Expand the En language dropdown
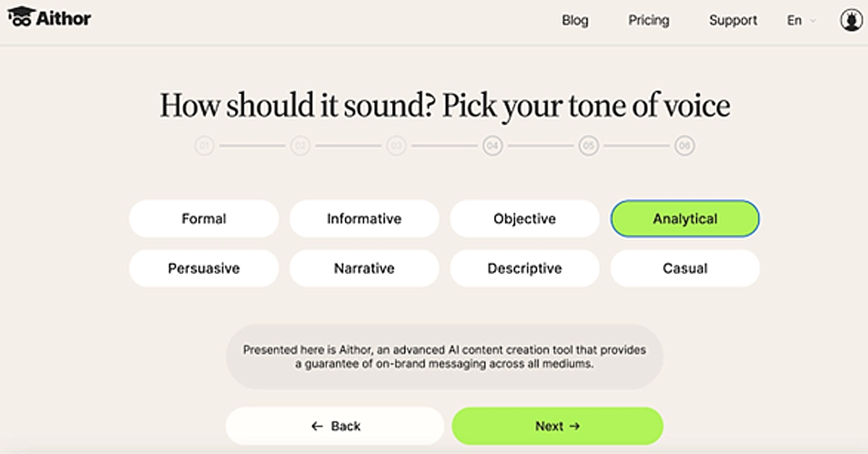Screen dimensions: 868x454 click(801, 21)
